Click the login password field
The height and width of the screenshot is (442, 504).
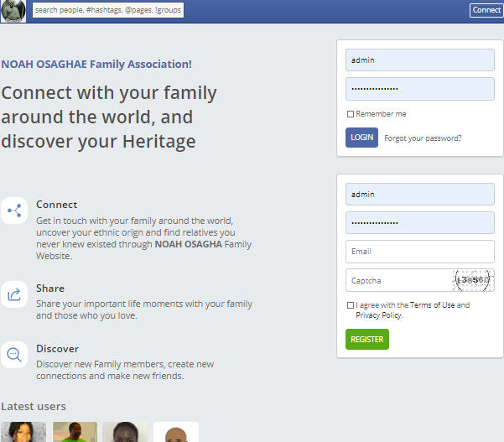tap(419, 89)
